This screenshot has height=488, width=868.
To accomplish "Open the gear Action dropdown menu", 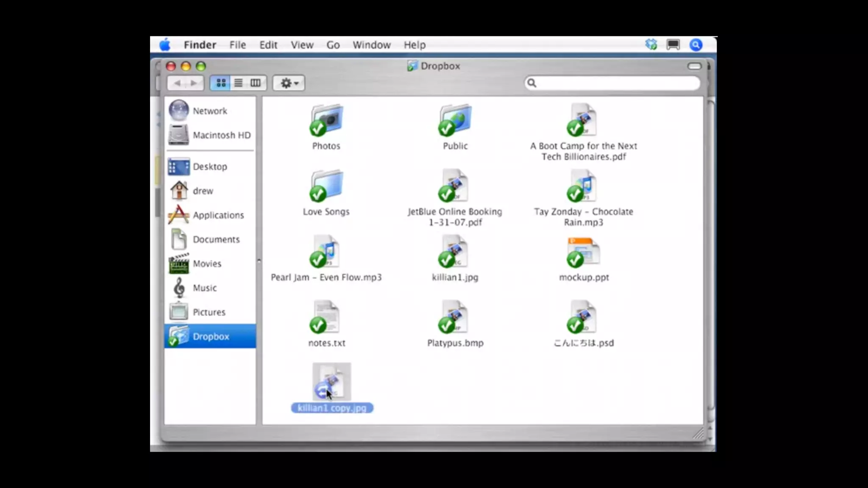I will 289,83.
